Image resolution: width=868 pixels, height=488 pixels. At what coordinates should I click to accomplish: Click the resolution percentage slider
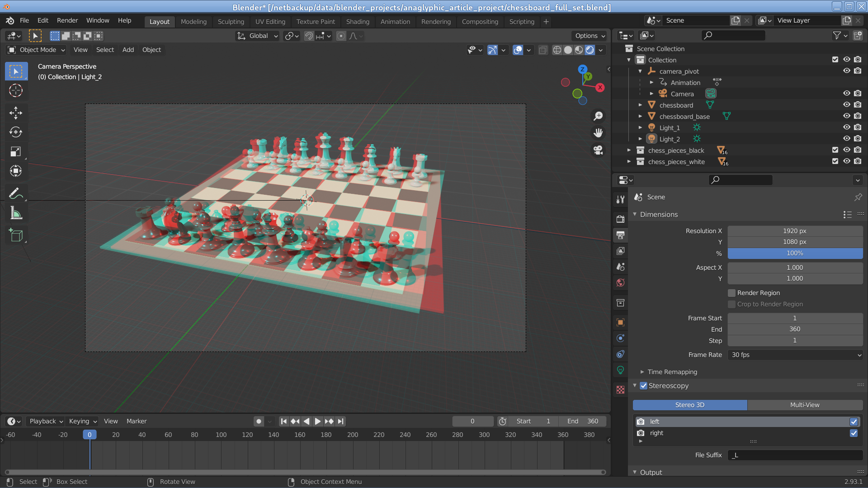[795, 253]
